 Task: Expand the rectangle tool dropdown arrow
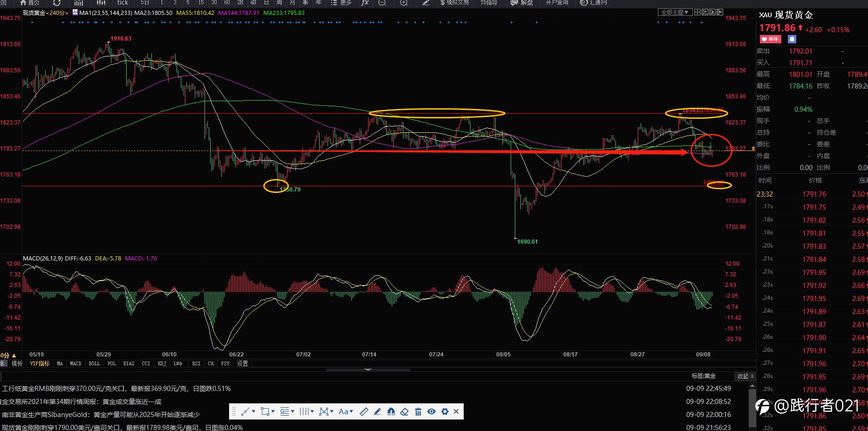273,411
